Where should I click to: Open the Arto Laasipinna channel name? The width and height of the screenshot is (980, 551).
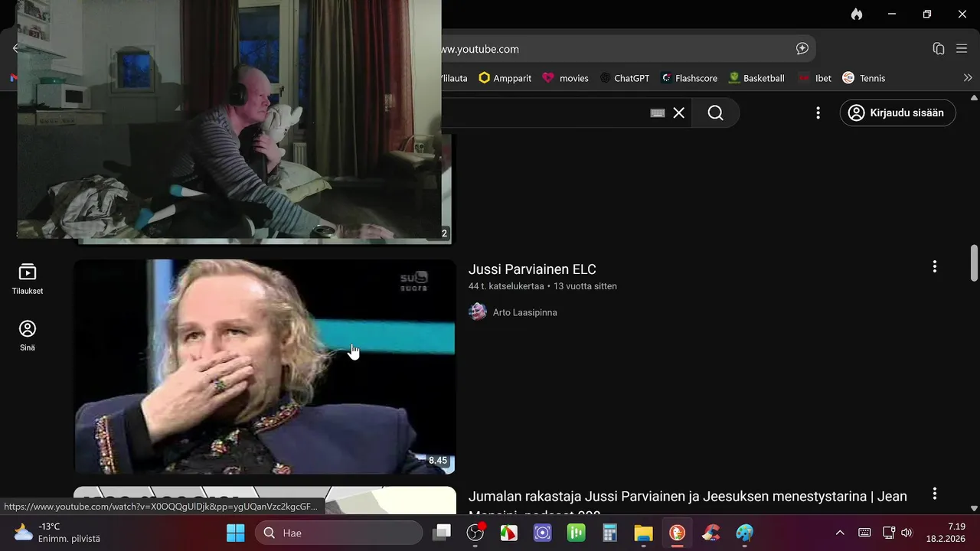tap(525, 312)
